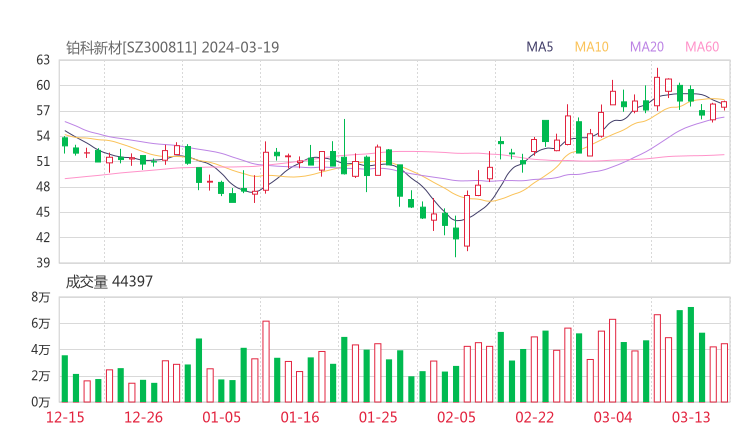Click the price axis value 54
740x440 pixels.
pyautogui.click(x=43, y=136)
